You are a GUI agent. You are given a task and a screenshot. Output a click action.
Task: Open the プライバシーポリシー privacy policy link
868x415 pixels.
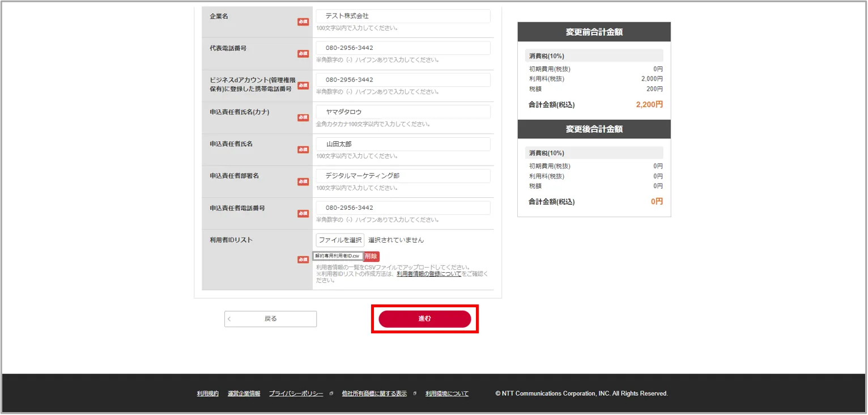coord(296,393)
